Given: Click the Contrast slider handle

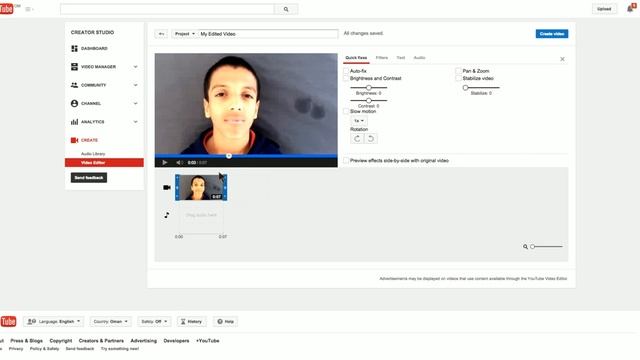Looking at the screenshot, I should [x=369, y=100].
